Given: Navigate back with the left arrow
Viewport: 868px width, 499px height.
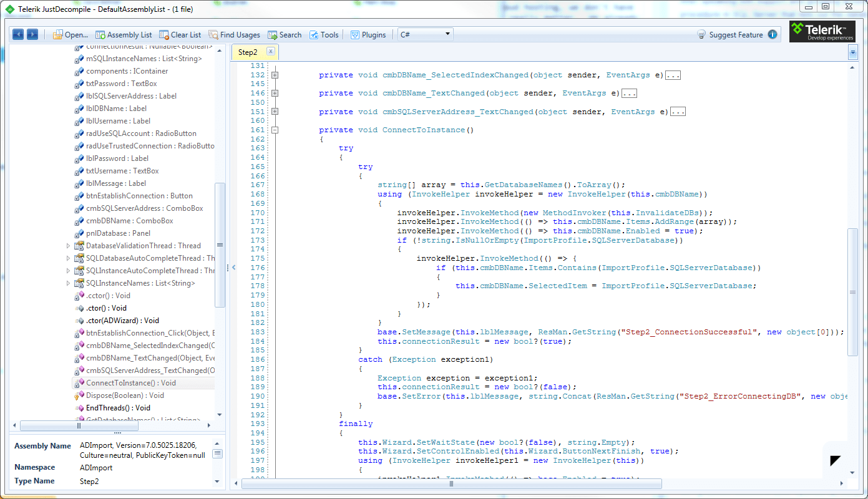Looking at the screenshot, I should coord(18,34).
